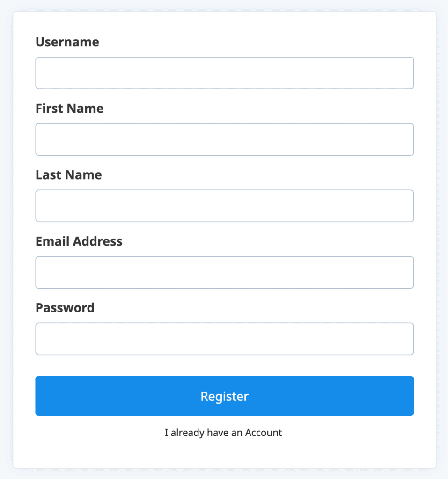Click into the Email Address field

tap(224, 272)
